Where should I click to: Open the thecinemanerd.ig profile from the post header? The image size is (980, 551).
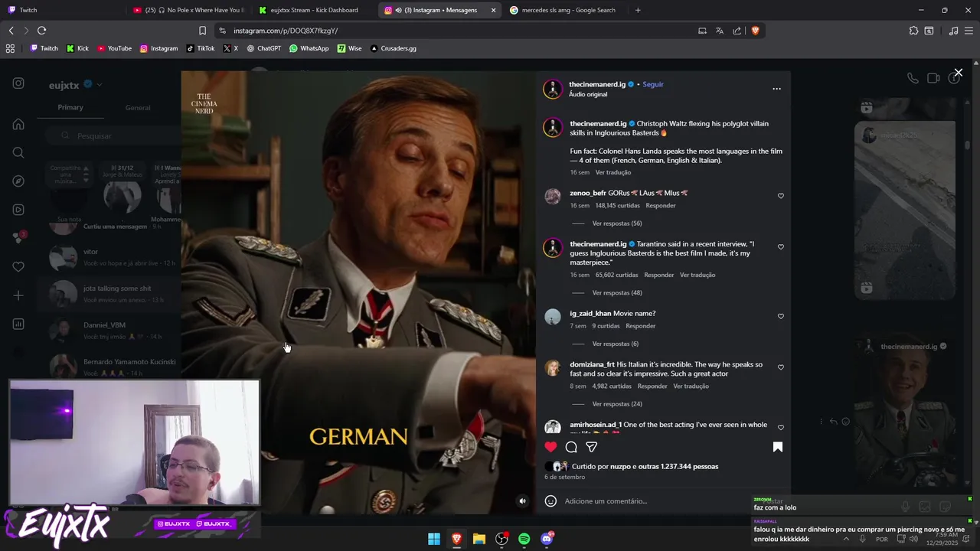(x=597, y=84)
